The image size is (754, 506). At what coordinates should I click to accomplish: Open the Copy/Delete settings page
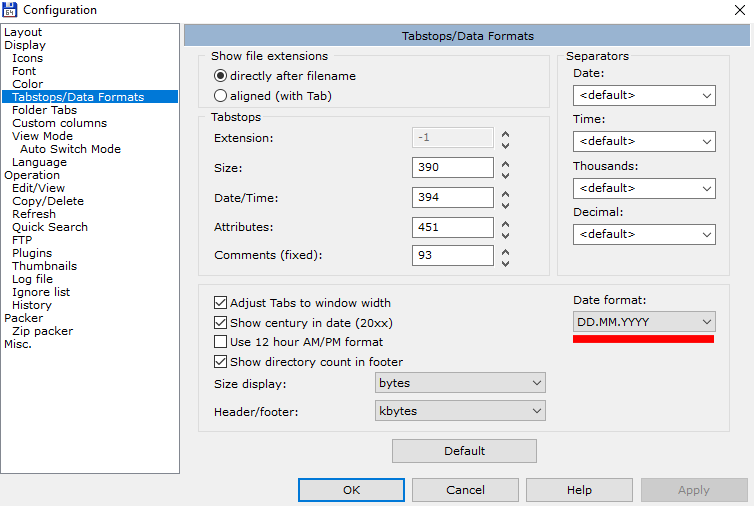(x=48, y=201)
